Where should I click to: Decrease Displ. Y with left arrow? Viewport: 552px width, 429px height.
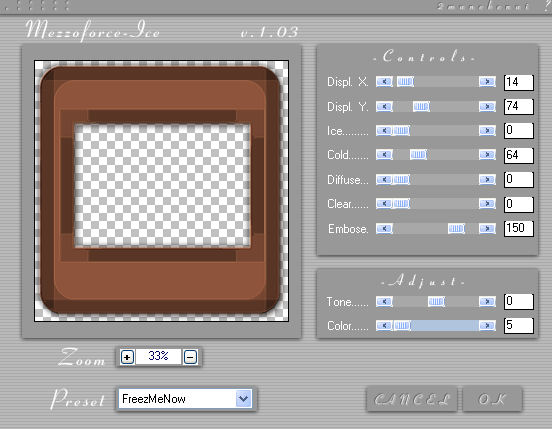point(384,106)
